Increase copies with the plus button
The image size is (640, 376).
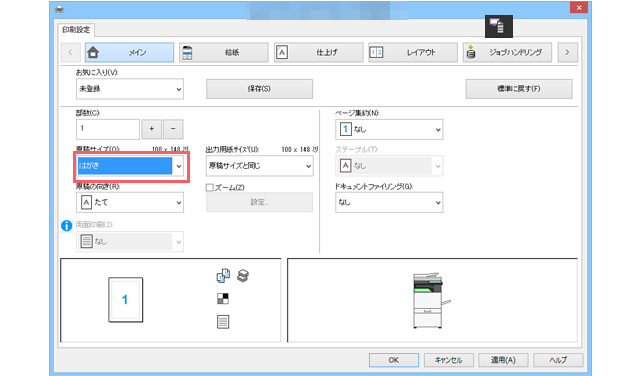point(151,129)
